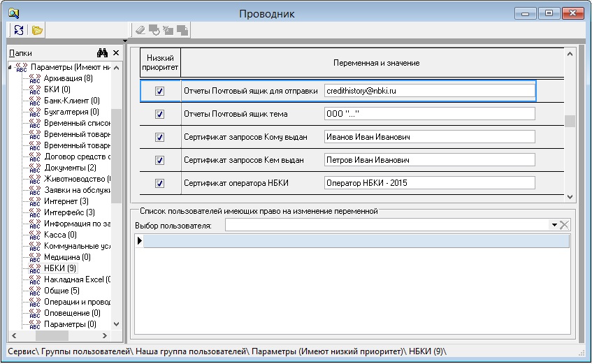The width and height of the screenshot is (592, 364).
Task: Click the variables table scroll up arrow
Action: (570, 54)
